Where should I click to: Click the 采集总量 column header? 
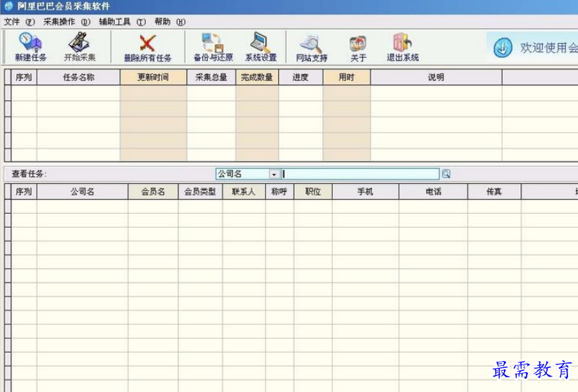pos(211,78)
